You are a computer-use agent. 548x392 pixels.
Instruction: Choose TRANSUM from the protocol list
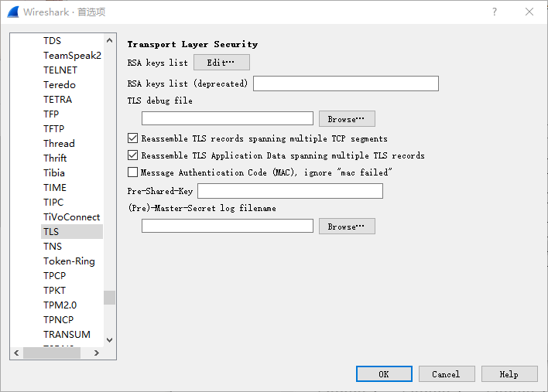[67, 334]
